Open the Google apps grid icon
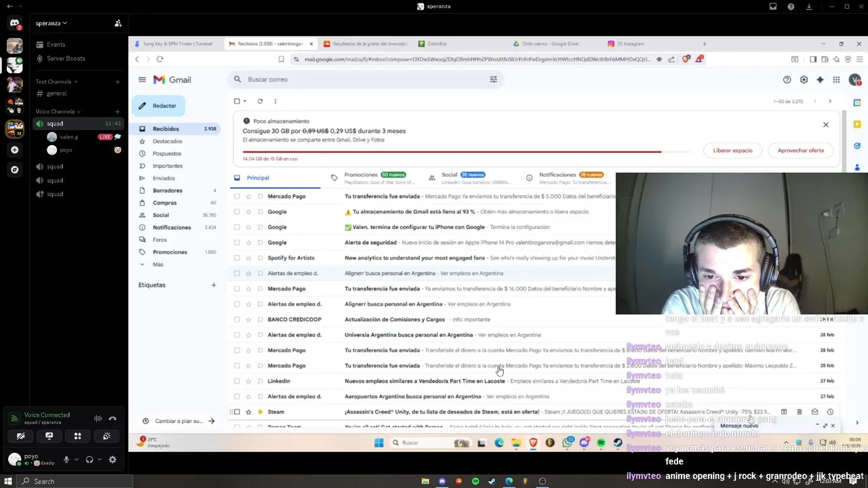Image resolution: width=868 pixels, height=488 pixels. click(836, 79)
